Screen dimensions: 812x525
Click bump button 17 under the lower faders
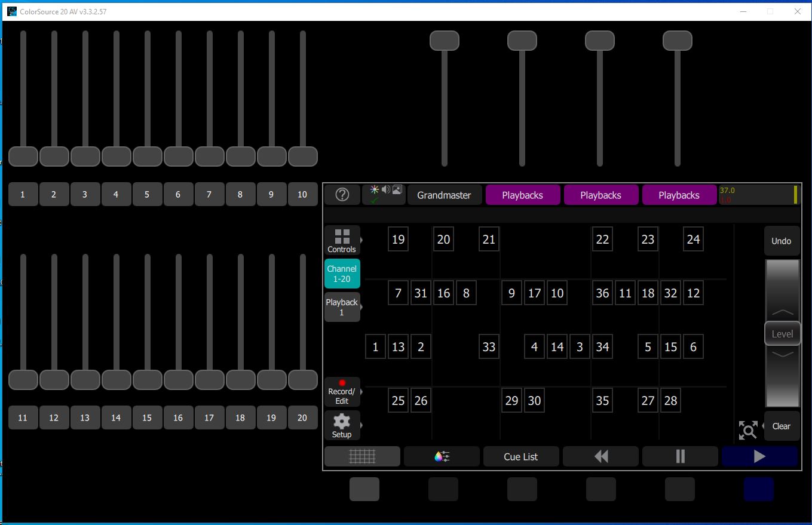coord(209,417)
